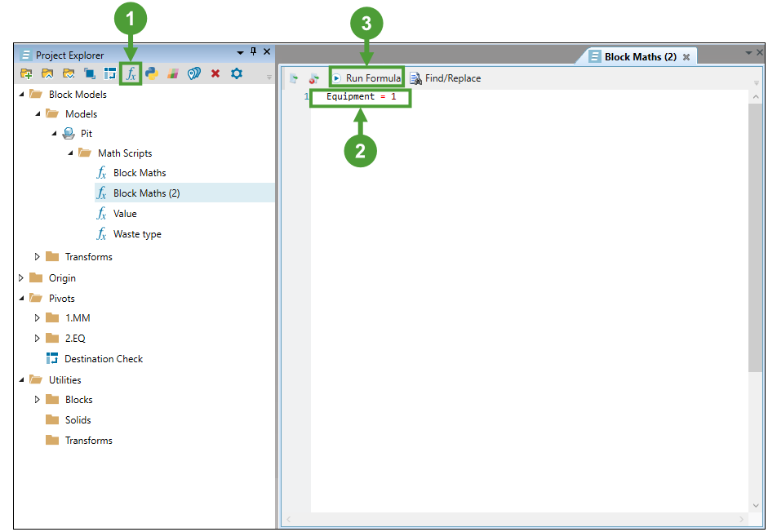Select the Math Scripts folder
The height and width of the screenshot is (532, 768).
125,153
